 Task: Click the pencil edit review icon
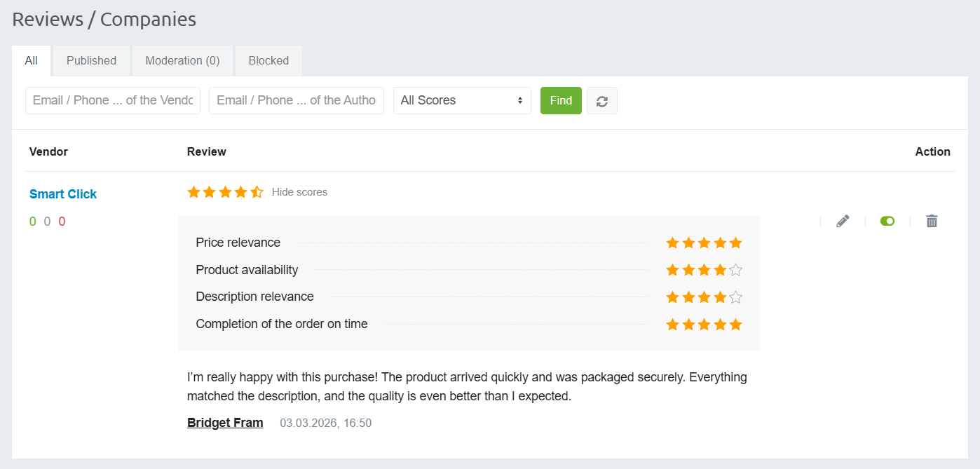tap(843, 222)
